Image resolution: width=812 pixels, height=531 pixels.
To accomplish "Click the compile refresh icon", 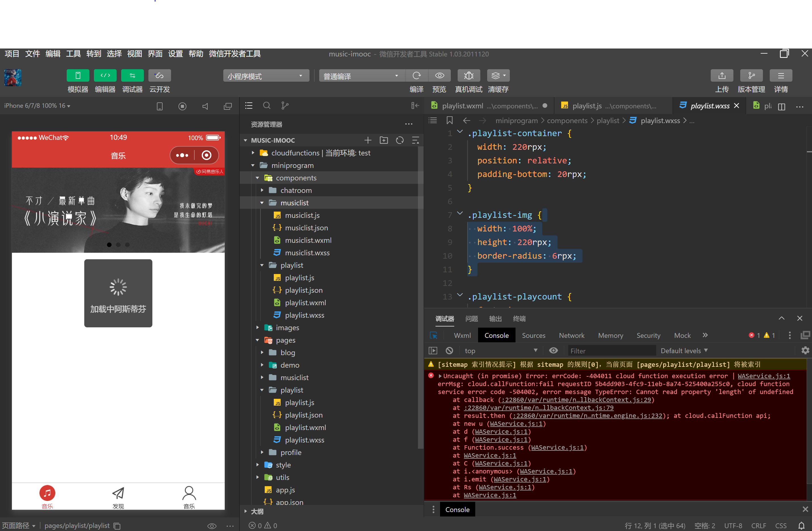I will click(x=416, y=75).
